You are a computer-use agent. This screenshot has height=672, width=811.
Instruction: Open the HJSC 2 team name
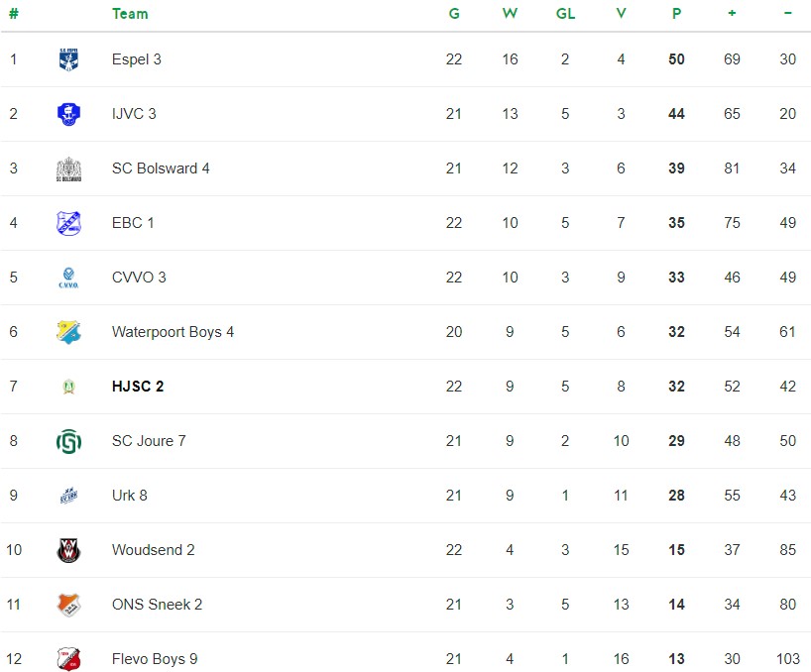pyautogui.click(x=138, y=387)
